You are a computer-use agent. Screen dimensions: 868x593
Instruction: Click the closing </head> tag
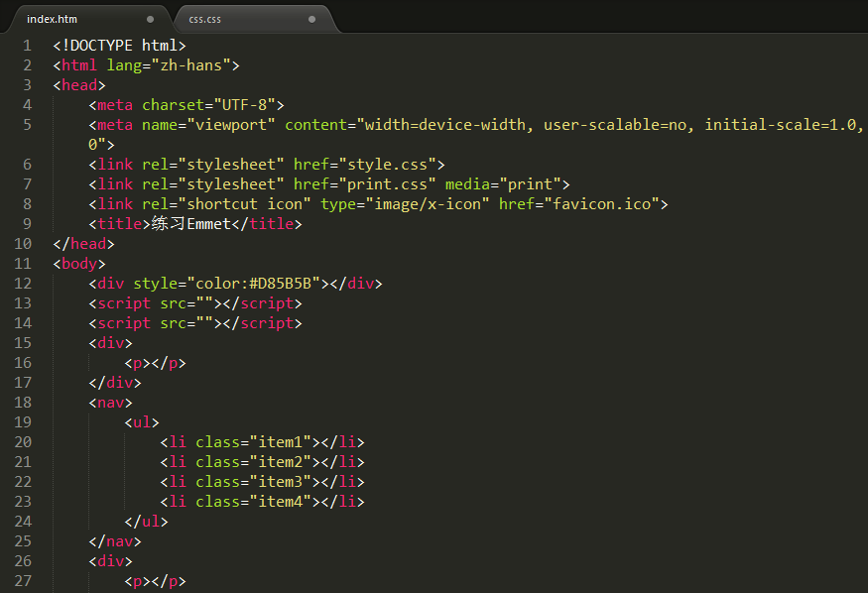pyautogui.click(x=84, y=244)
